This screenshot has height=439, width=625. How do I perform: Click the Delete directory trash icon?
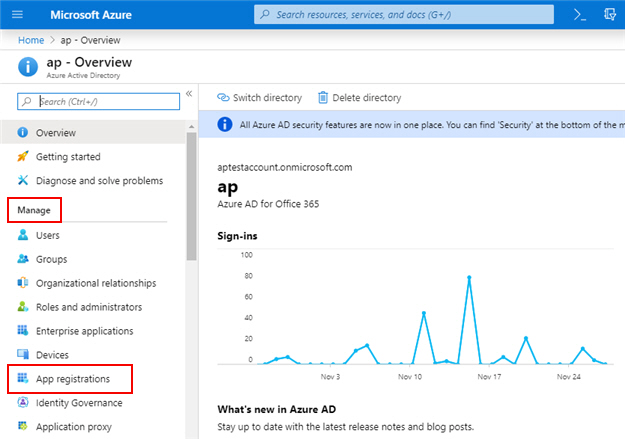(x=323, y=97)
